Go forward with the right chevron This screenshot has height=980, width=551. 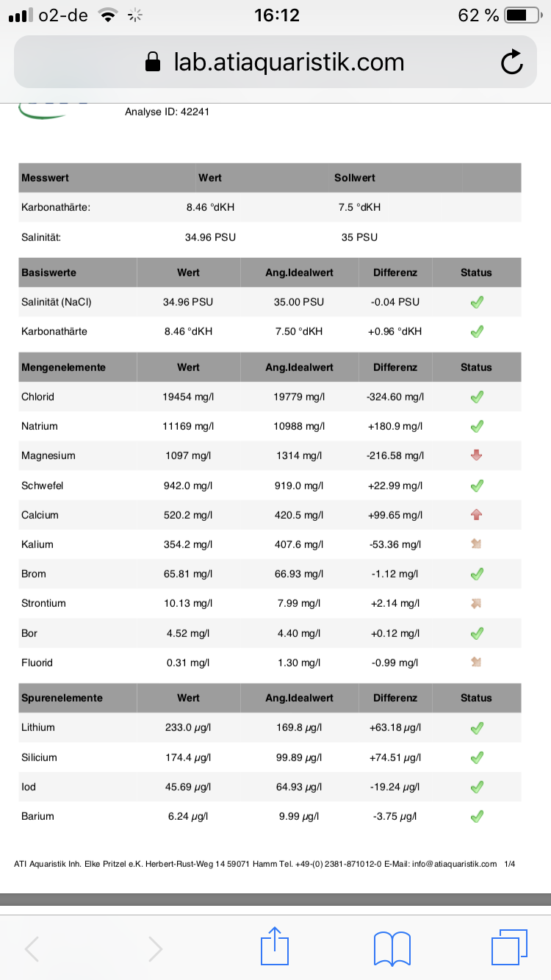click(x=155, y=948)
